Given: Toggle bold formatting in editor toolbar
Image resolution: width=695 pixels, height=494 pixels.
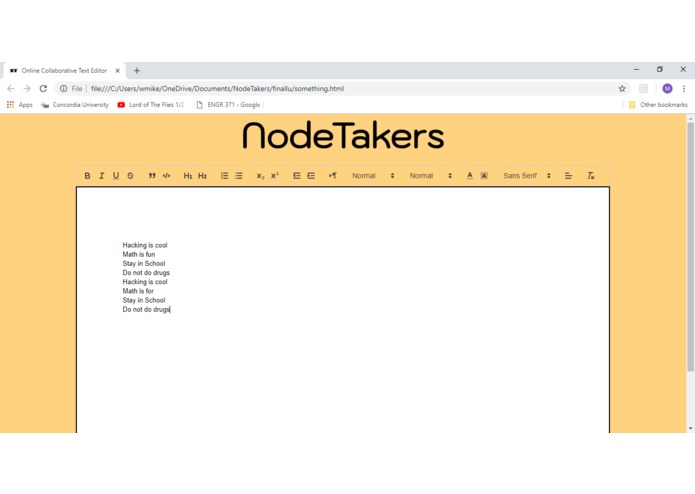Looking at the screenshot, I should 87,176.
